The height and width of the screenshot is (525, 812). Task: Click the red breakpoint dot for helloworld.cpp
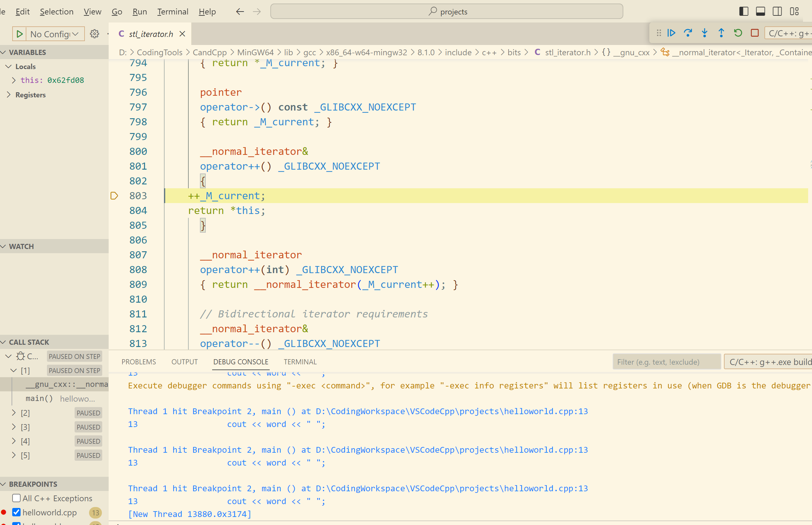click(x=4, y=512)
